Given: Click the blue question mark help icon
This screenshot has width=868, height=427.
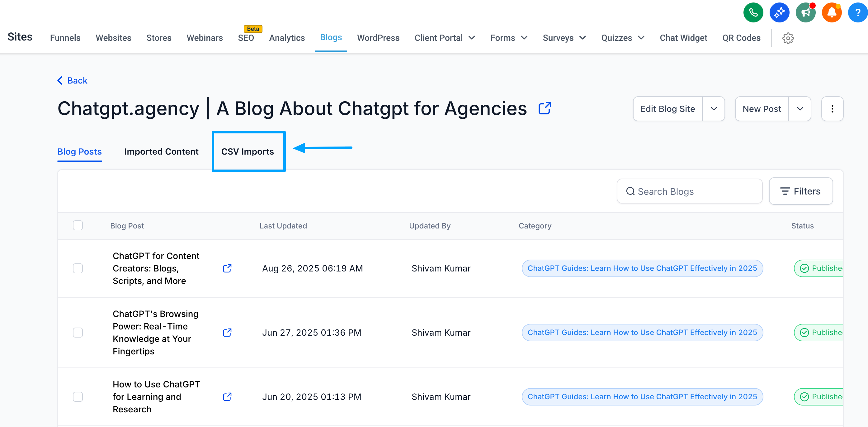Looking at the screenshot, I should (x=858, y=12).
